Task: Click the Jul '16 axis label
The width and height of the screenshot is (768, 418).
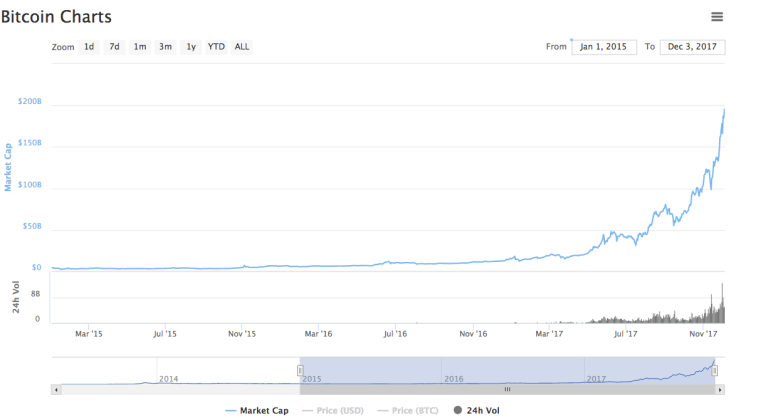Action: click(x=395, y=334)
